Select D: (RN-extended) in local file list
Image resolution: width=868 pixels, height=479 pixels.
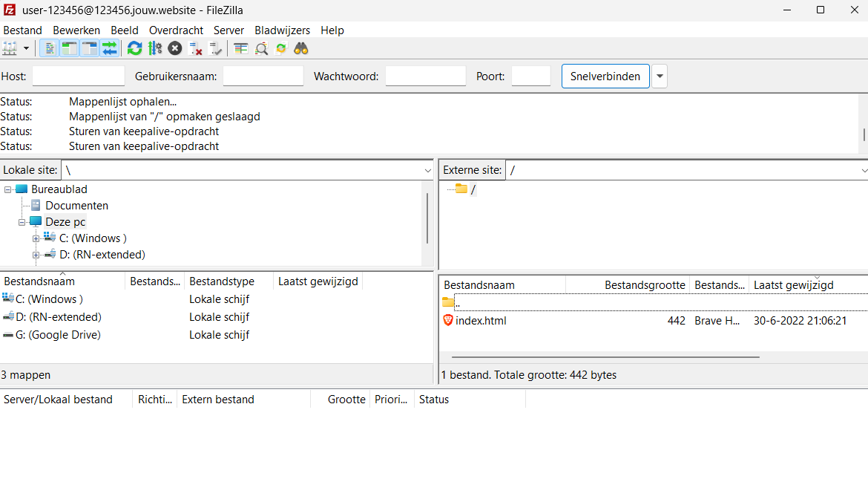coord(59,317)
